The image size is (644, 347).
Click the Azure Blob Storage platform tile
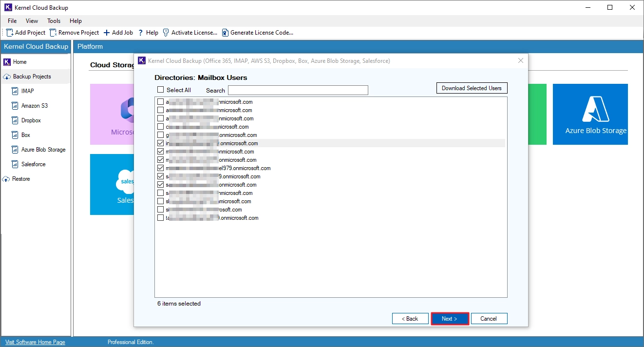590,114
